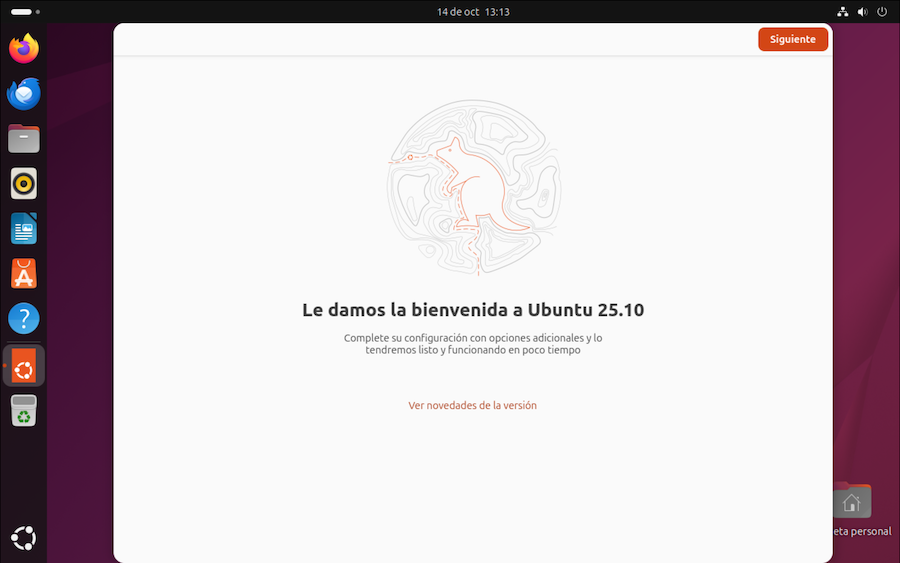Screen dimensions: 900x563
Task: Open calendar from the 14 de oct clock
Action: (x=473, y=12)
